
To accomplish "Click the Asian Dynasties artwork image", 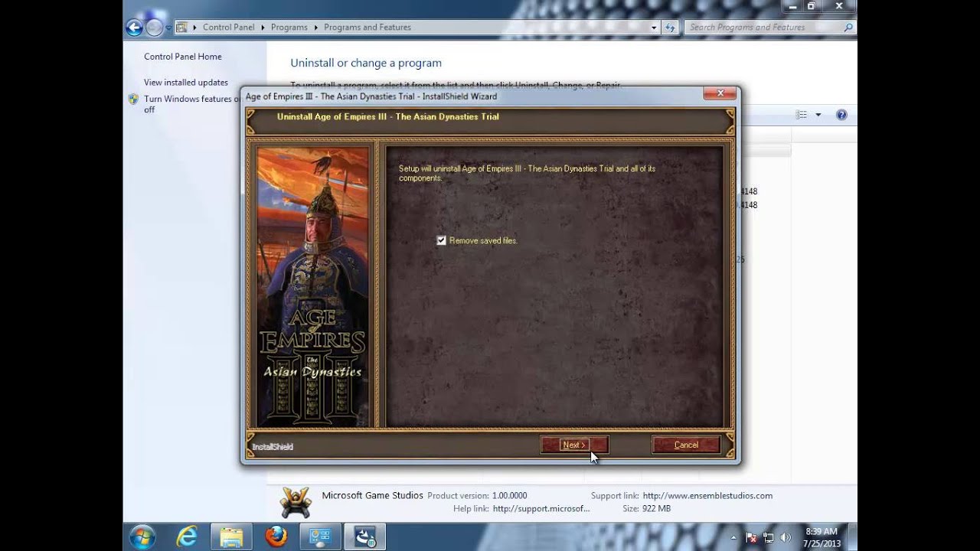I will [312, 285].
